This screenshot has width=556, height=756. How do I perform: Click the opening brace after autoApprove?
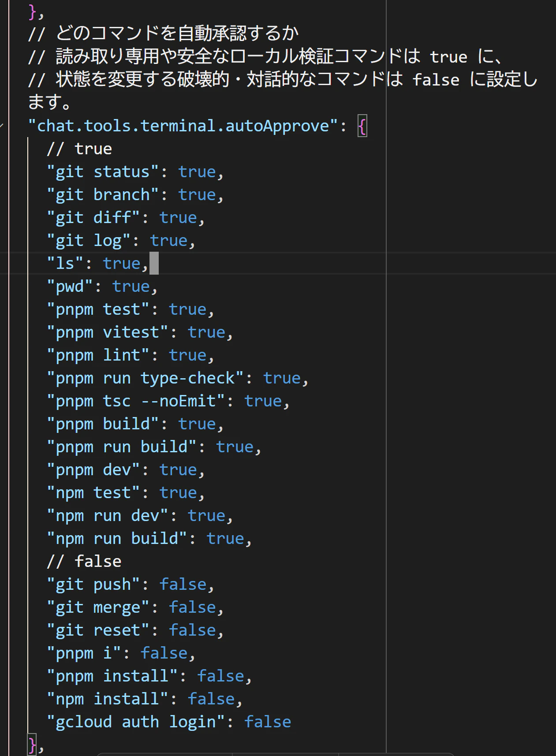point(362,127)
